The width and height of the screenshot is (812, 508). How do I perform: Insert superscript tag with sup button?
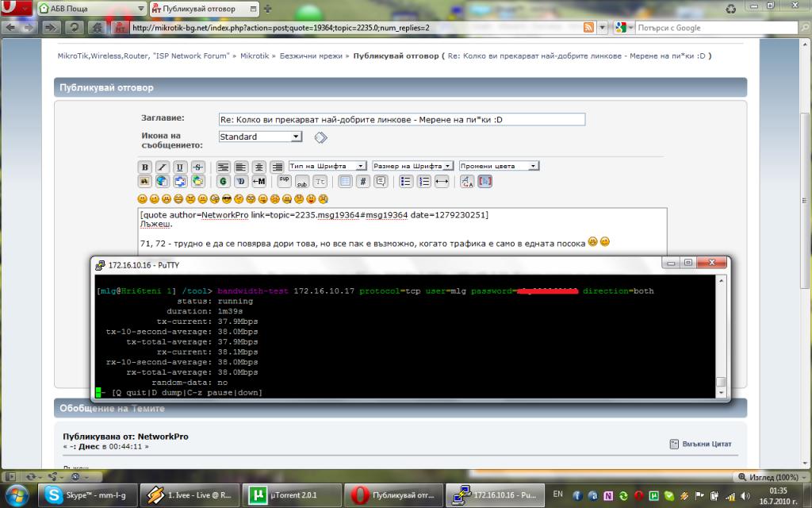click(x=284, y=181)
